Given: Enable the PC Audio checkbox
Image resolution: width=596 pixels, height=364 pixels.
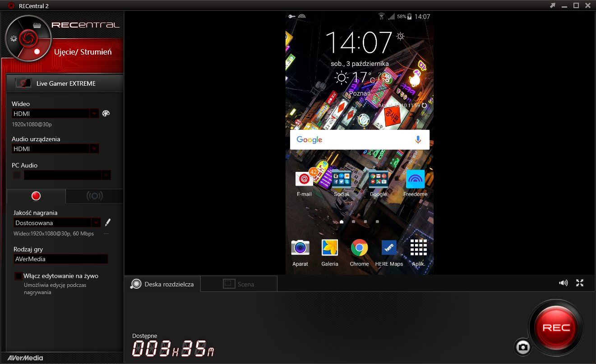Looking at the screenshot, I should click(17, 175).
